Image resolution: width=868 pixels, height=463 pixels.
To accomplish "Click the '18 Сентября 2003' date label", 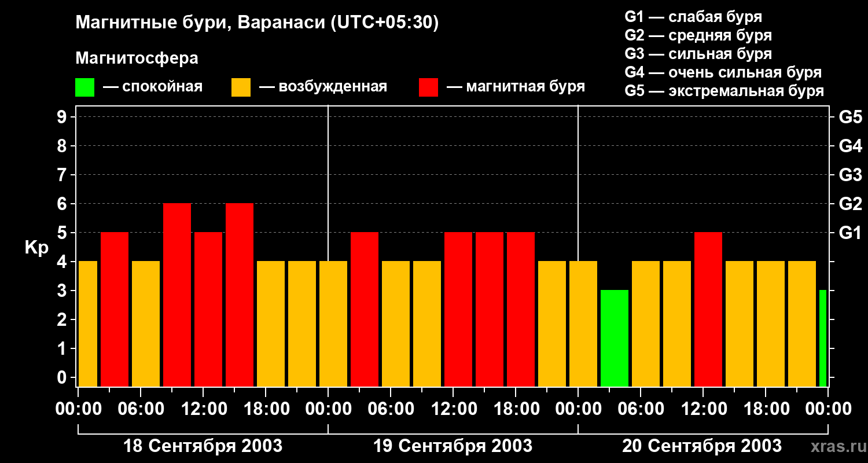I will (x=203, y=446).
